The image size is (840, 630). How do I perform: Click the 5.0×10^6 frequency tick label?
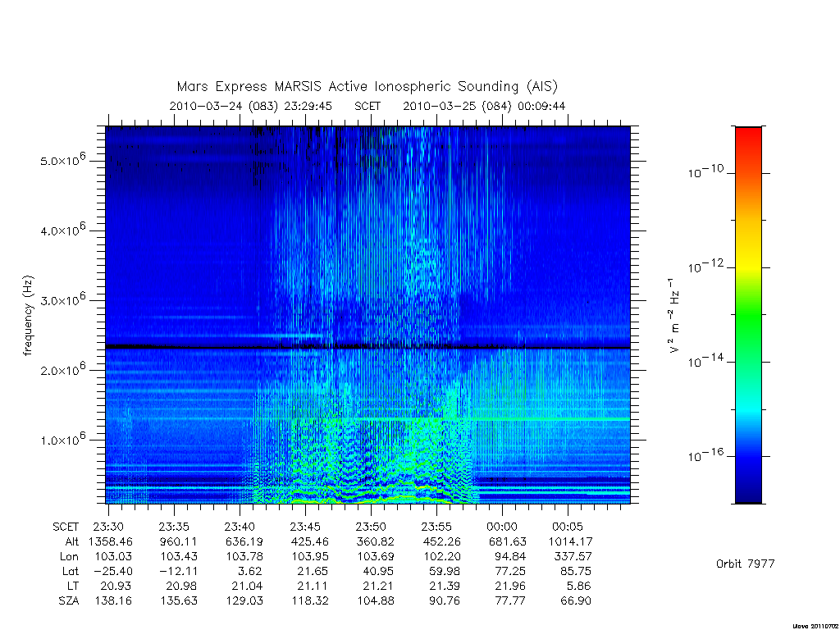[62, 159]
